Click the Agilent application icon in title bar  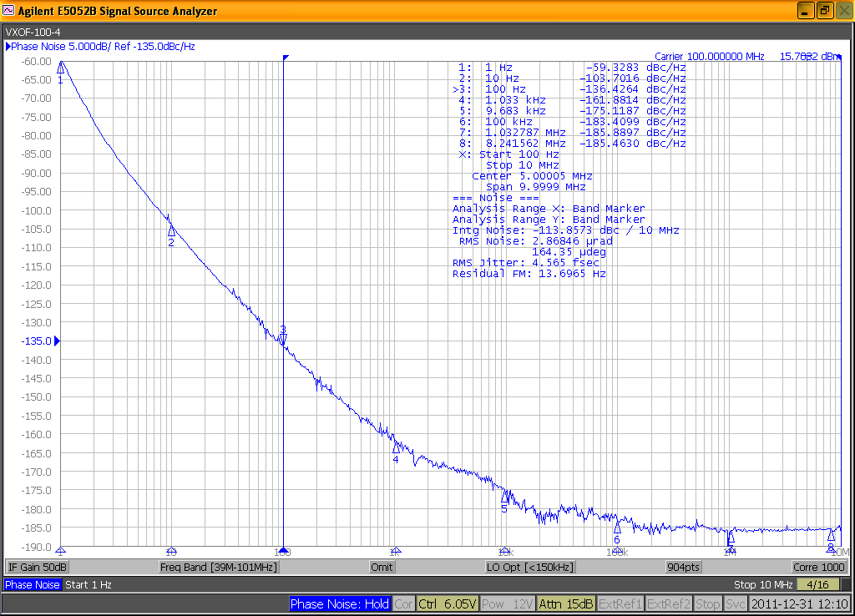(x=8, y=10)
